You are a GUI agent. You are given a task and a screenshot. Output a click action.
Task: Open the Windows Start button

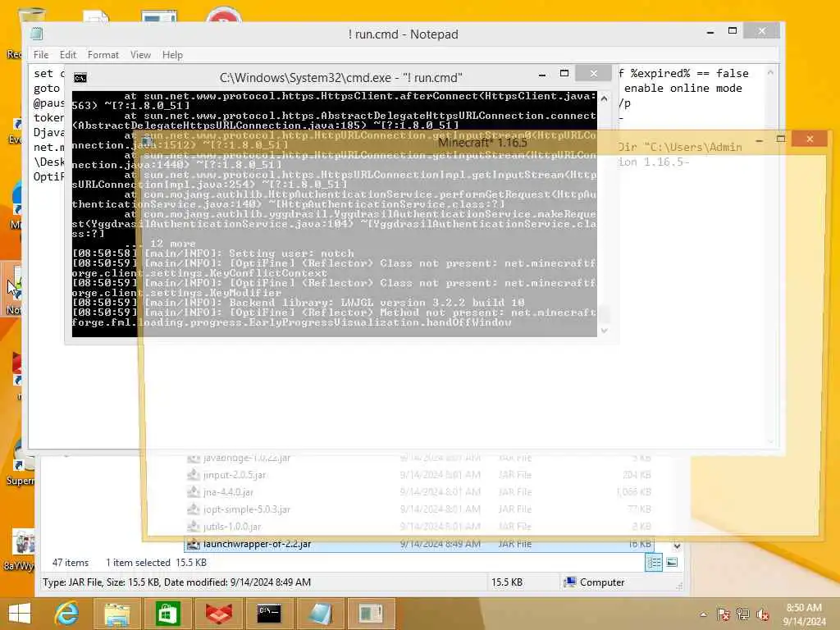[x=20, y=614]
